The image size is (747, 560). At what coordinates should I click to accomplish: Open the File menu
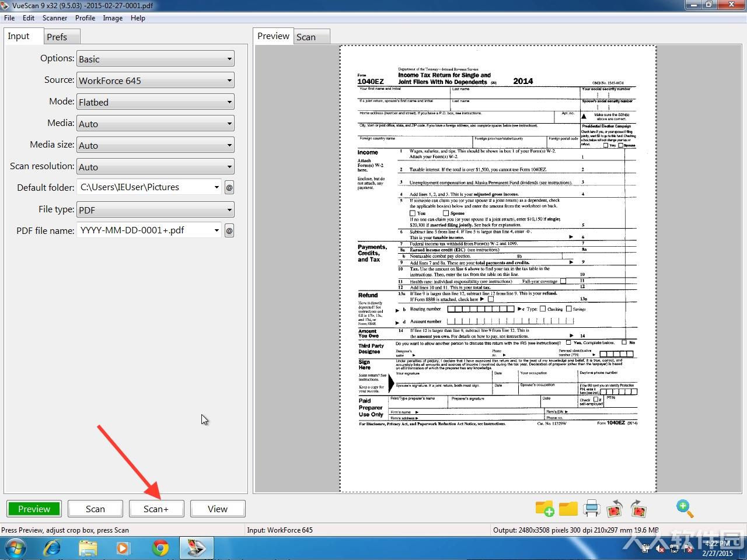[x=9, y=18]
